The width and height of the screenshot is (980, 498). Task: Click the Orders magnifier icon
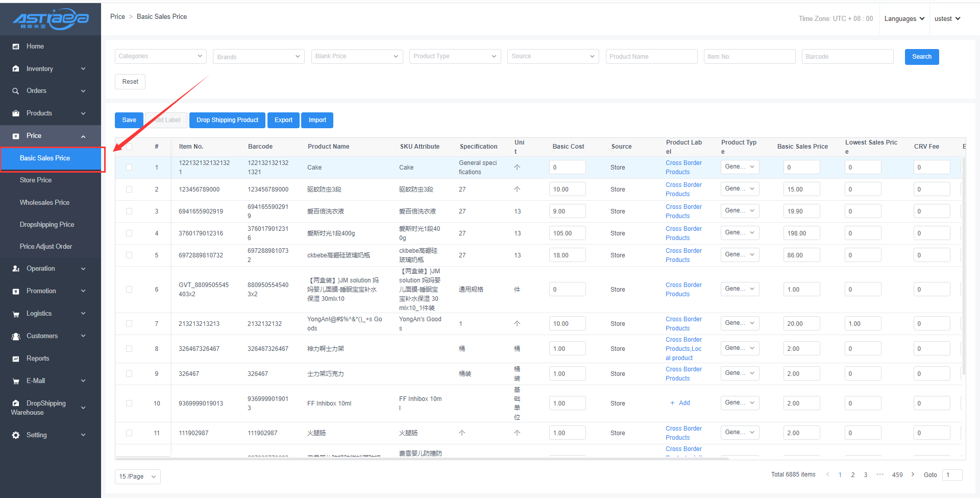click(16, 91)
